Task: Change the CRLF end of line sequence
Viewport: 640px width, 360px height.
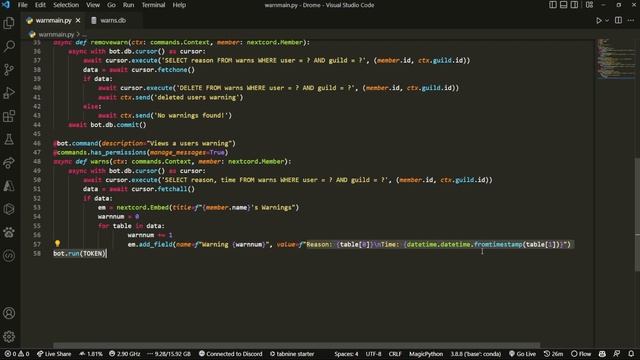Action: pos(395,354)
